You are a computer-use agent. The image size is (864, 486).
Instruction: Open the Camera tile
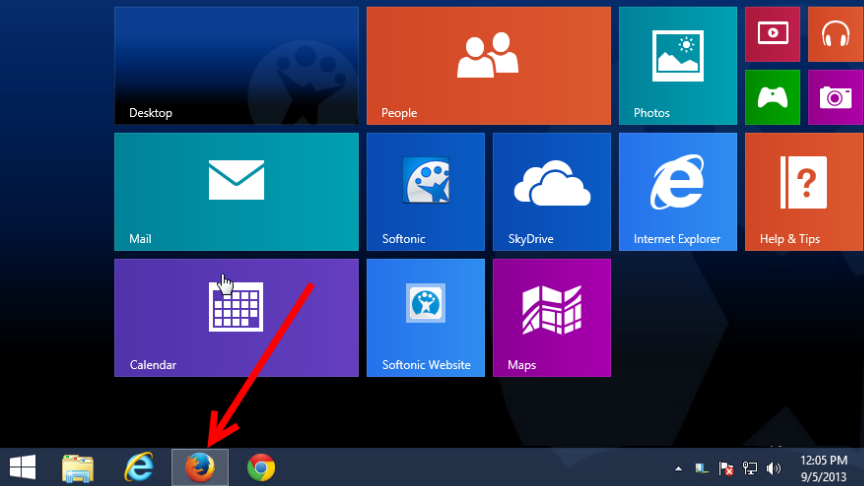[x=835, y=97]
